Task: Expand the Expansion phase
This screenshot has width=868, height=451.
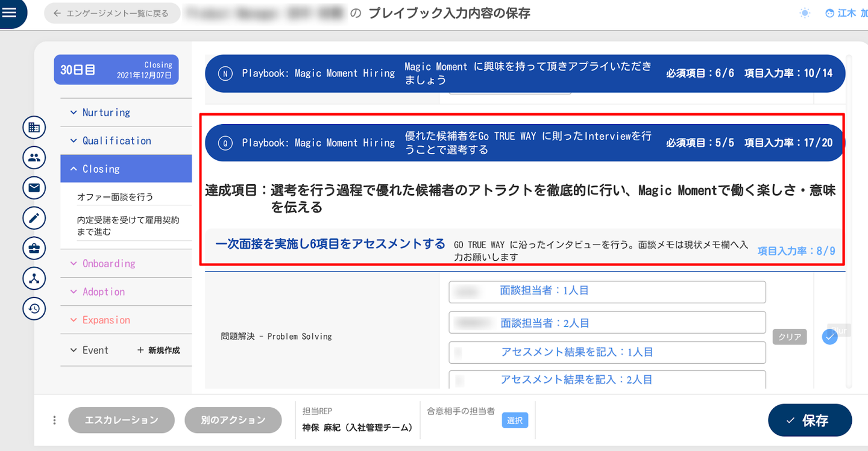Action: pos(126,320)
